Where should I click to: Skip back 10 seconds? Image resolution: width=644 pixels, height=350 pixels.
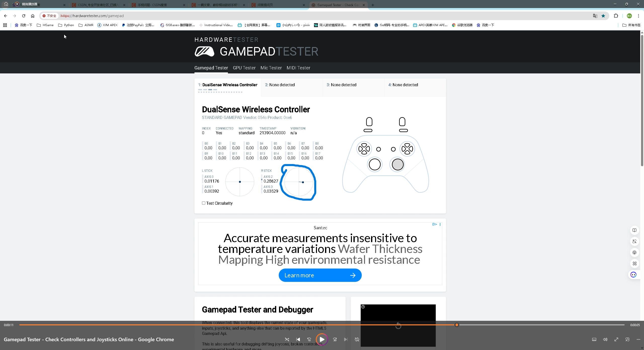[309, 339]
